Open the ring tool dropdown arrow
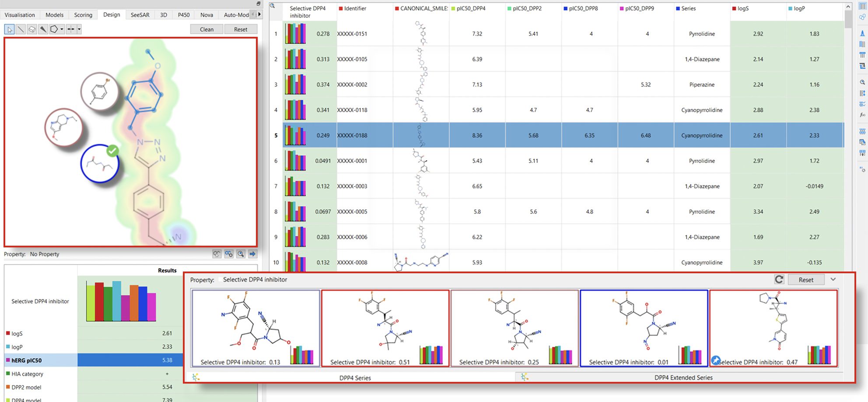Image resolution: width=868 pixels, height=402 pixels. [62, 29]
